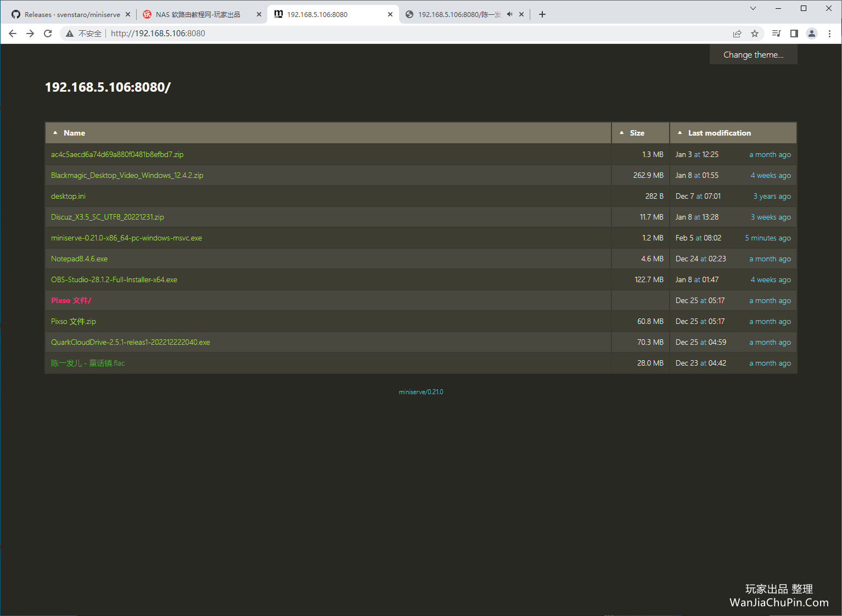Bookmark this page with the star icon
The image size is (842, 616).
coord(755,33)
